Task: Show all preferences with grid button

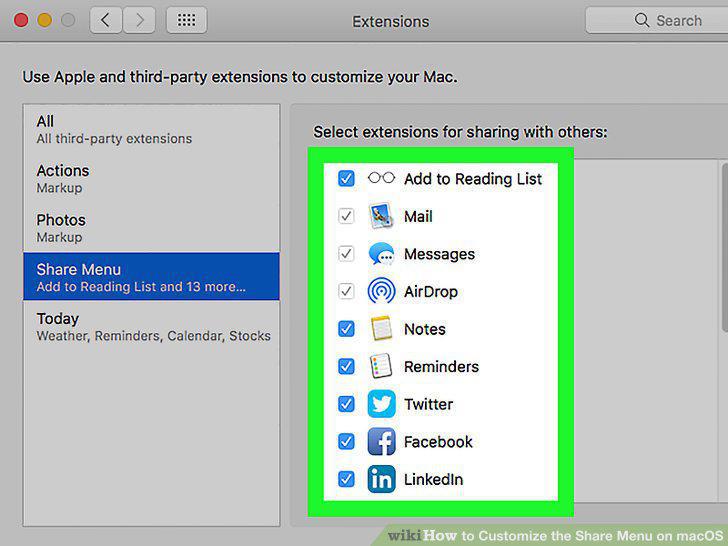Action: [x=186, y=20]
